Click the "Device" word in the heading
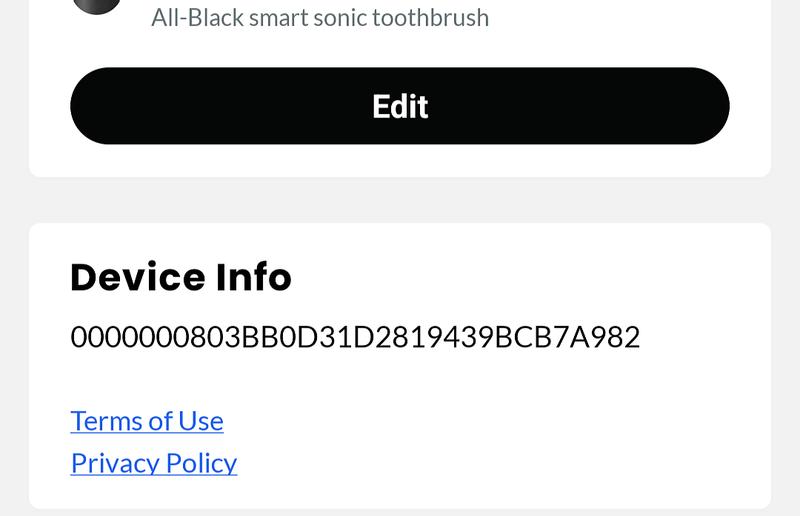The image size is (800, 516). [138, 277]
